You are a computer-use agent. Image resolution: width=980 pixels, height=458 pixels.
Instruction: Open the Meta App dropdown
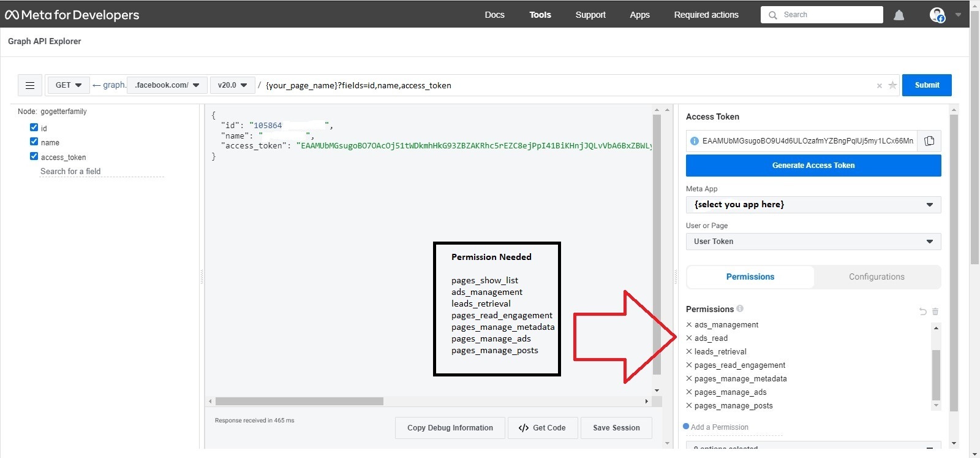tap(813, 205)
